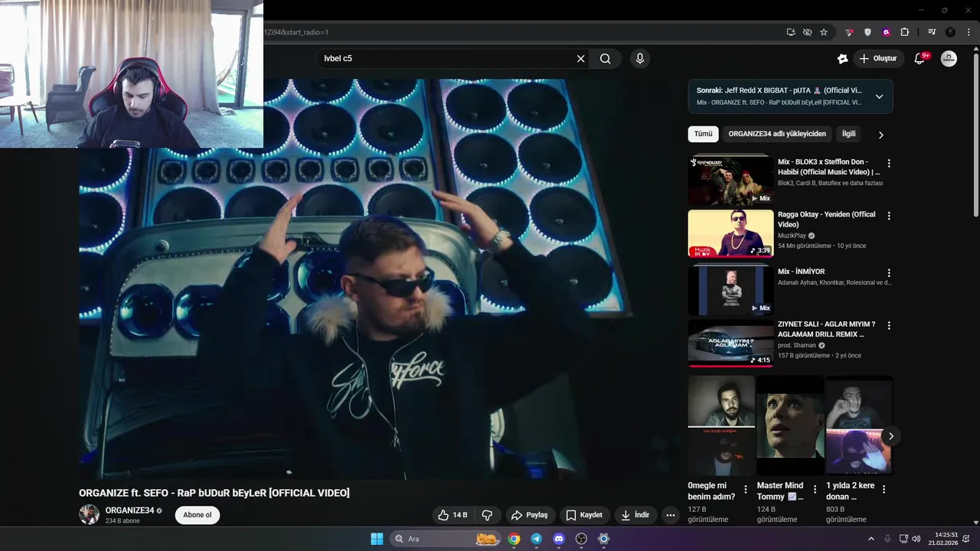
Task: Click the triangle extension icon with red badge
Action: click(849, 32)
